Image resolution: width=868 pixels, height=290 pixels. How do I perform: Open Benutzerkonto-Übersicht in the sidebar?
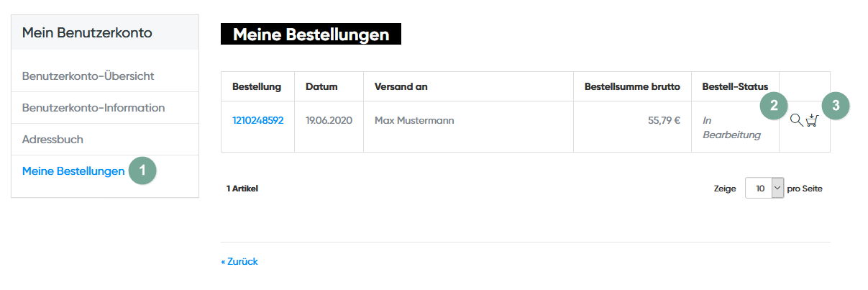point(88,76)
